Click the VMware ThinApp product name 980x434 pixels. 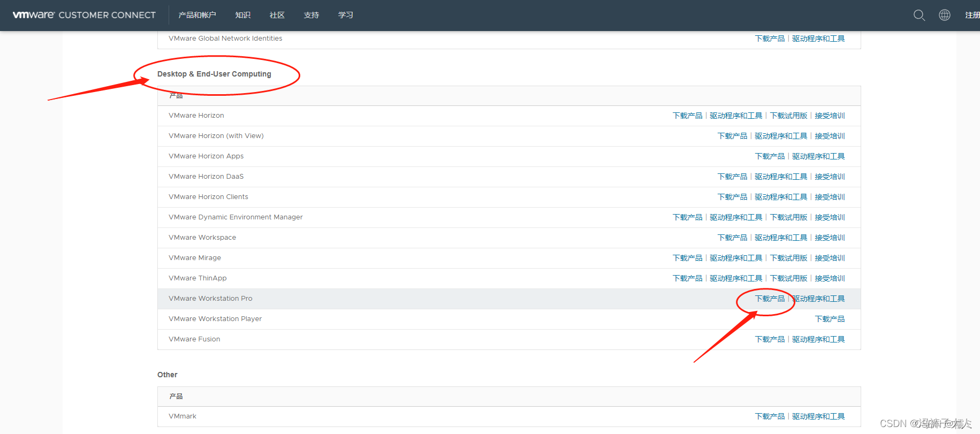[x=197, y=278]
